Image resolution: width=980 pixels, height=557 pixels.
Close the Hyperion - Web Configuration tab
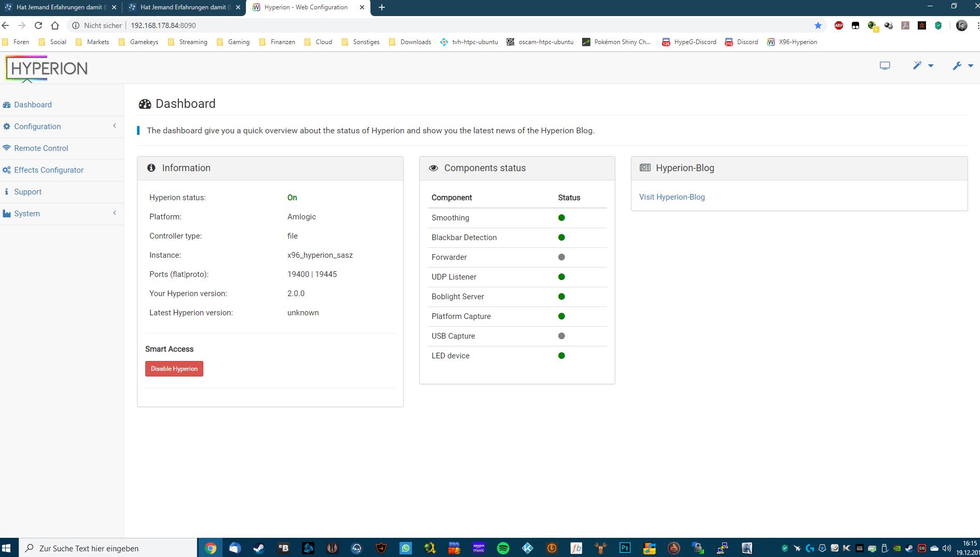(x=362, y=7)
